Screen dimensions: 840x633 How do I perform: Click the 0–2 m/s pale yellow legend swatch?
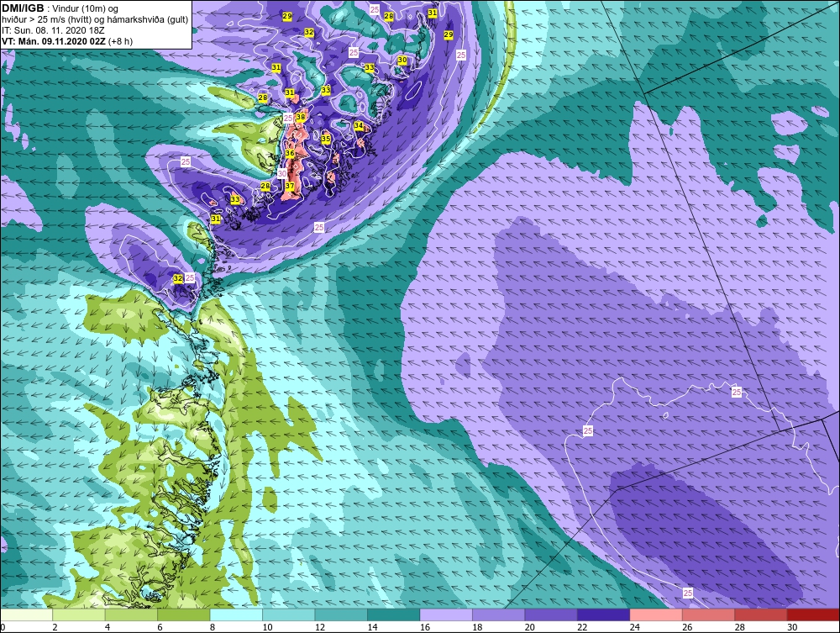pos(26,615)
